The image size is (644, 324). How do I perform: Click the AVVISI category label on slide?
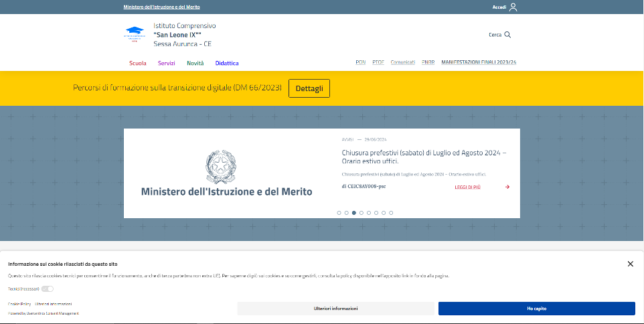click(x=347, y=139)
